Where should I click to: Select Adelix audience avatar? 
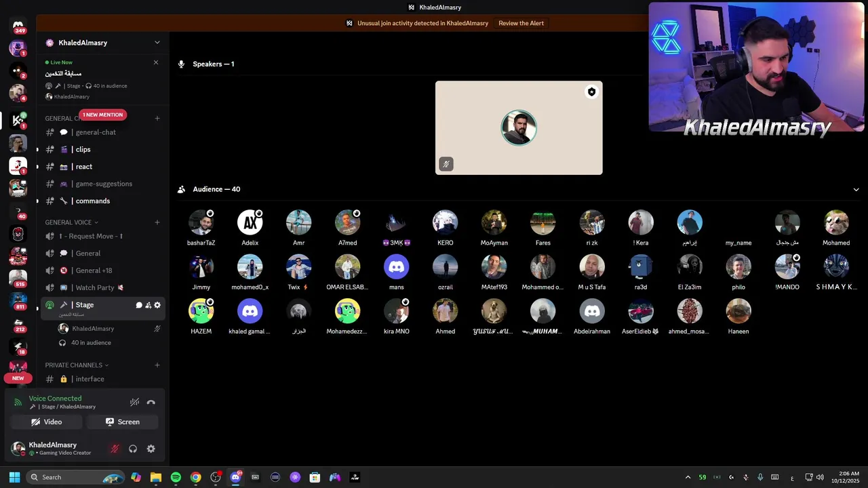pyautogui.click(x=250, y=222)
